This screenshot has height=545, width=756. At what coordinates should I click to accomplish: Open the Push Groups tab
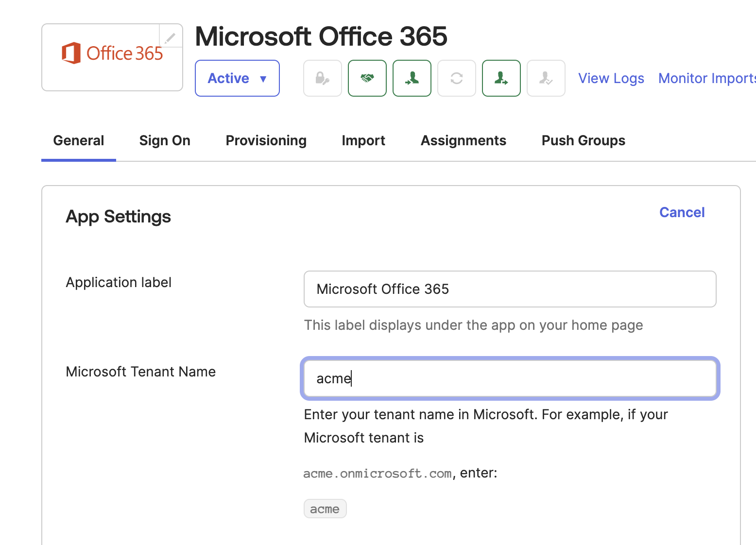pyautogui.click(x=584, y=140)
